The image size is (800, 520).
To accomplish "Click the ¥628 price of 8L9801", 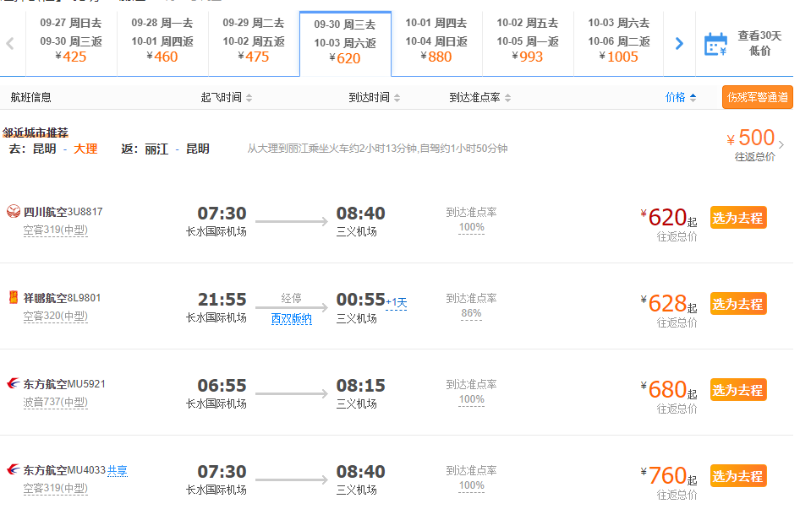I will point(669,304).
